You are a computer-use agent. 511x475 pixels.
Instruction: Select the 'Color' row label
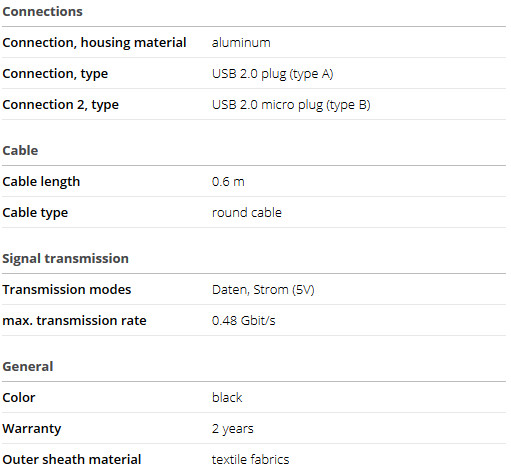click(x=19, y=398)
